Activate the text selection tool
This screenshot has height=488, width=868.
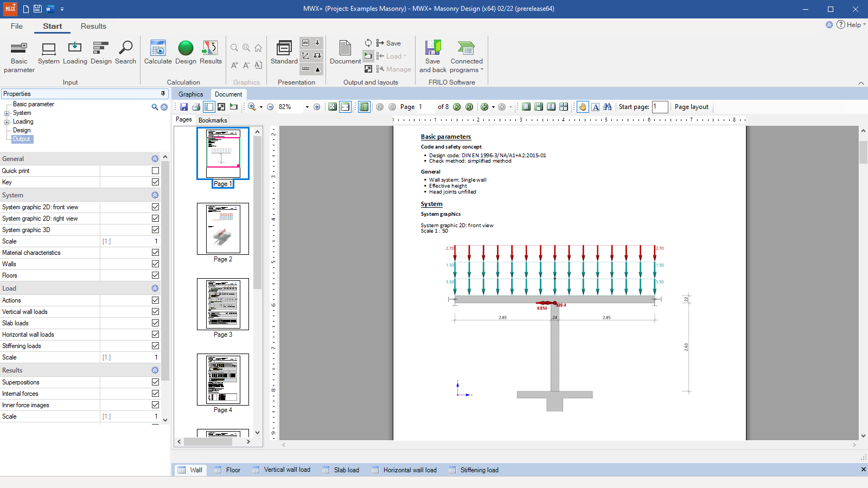click(x=596, y=107)
